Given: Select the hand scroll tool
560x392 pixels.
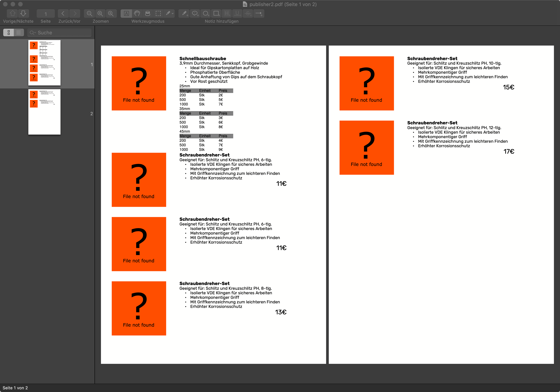Looking at the screenshot, I should click(137, 13).
